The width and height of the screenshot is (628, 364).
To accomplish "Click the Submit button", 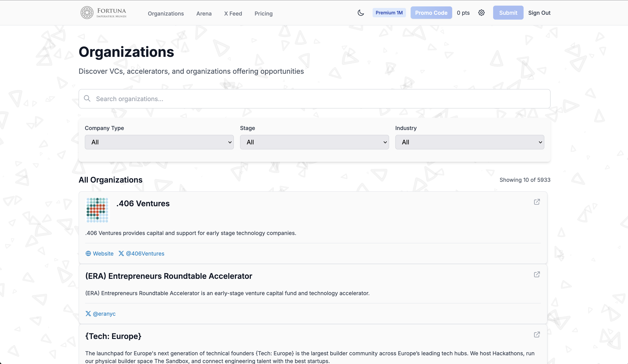I will 508,13.
